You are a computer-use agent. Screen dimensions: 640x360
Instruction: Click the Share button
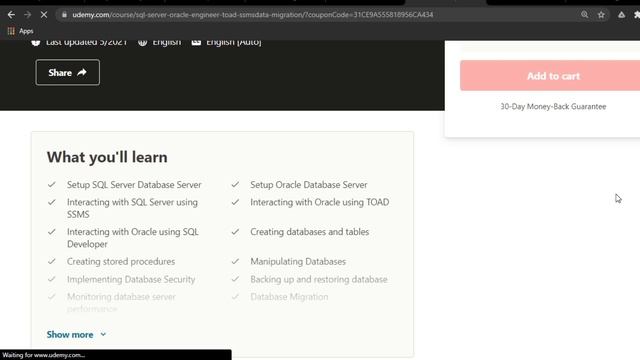(67, 72)
